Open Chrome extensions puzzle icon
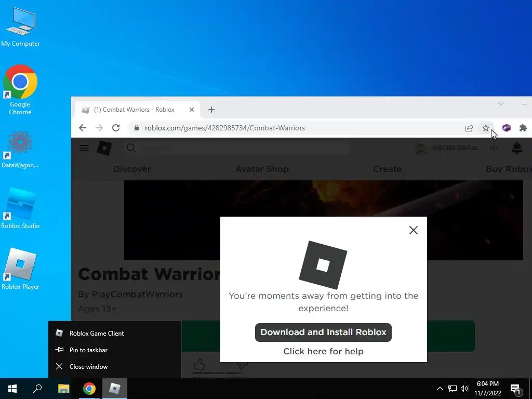This screenshot has width=532, height=399. coord(523,128)
